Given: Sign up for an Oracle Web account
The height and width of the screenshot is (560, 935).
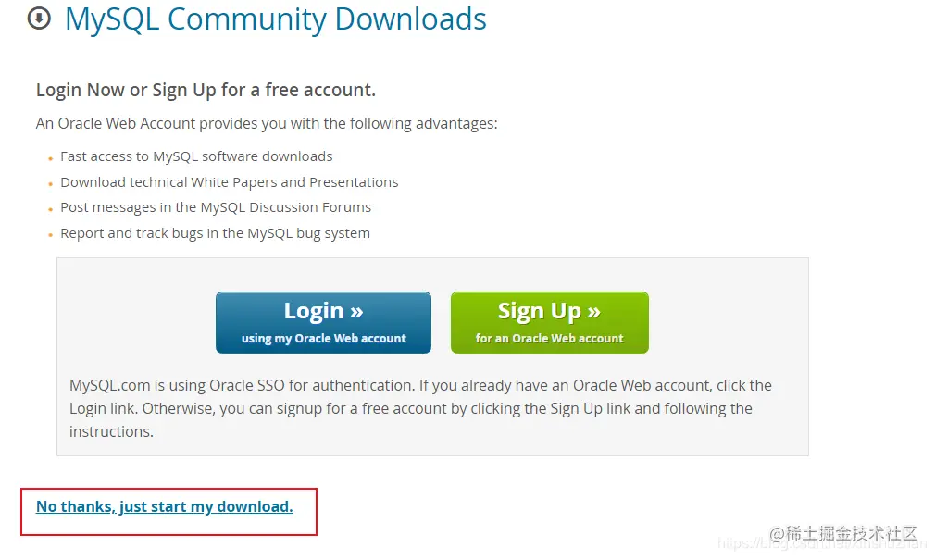Looking at the screenshot, I should [549, 323].
